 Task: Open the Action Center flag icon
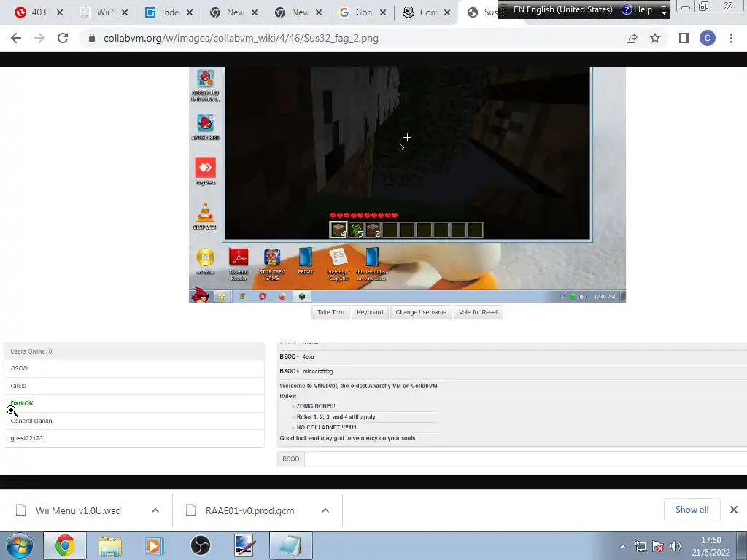[658, 546]
